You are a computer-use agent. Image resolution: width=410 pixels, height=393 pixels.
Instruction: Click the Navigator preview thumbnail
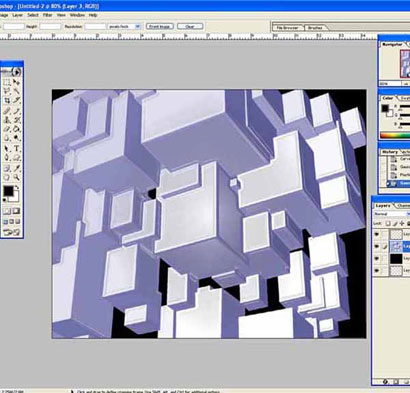point(405,64)
